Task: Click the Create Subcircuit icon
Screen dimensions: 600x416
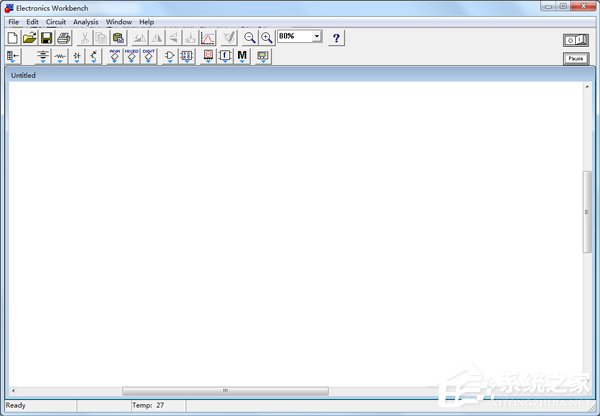Action: tap(191, 38)
